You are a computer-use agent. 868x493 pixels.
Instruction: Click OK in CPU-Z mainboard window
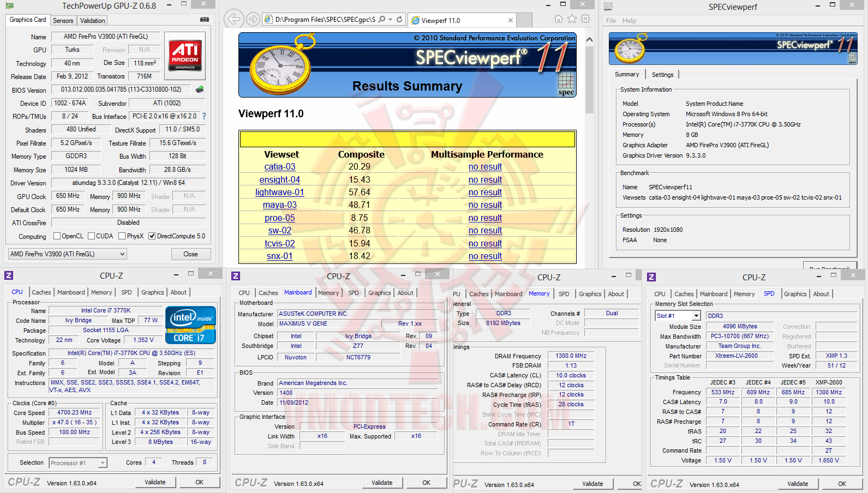pos(426,483)
